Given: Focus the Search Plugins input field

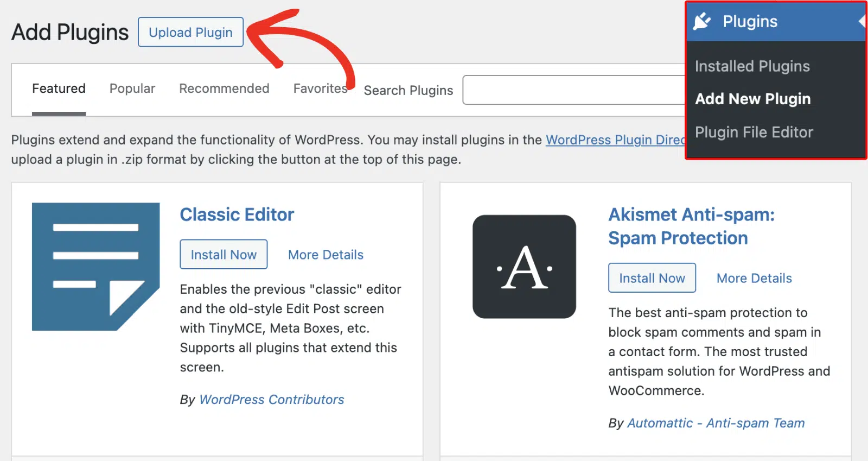Looking at the screenshot, I should [574, 90].
